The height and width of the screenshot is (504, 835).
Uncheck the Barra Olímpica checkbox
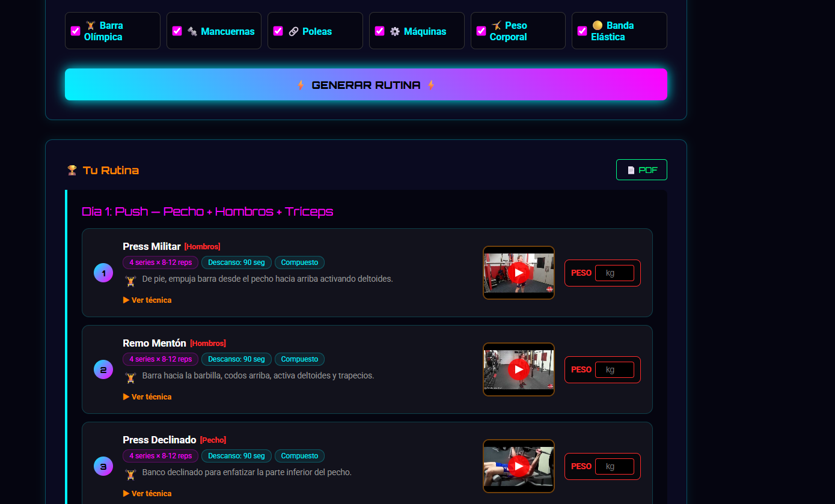pos(75,31)
